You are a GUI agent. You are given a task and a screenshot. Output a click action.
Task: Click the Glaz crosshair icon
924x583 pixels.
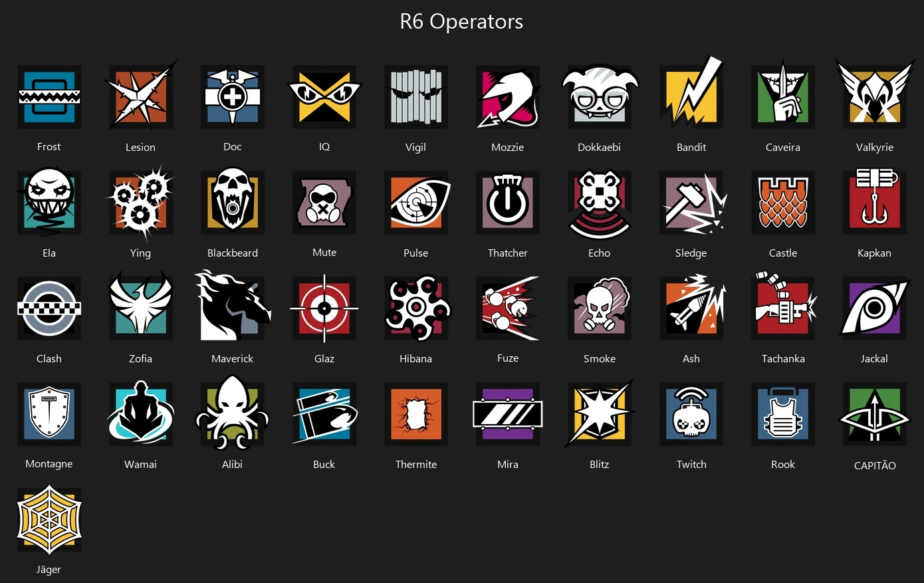point(324,308)
